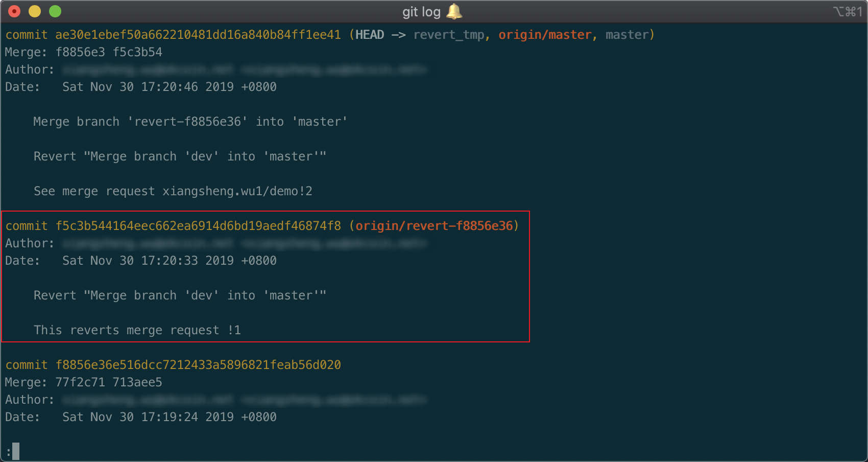Click the yellow minimize window control
The image size is (868, 462).
(x=34, y=11)
